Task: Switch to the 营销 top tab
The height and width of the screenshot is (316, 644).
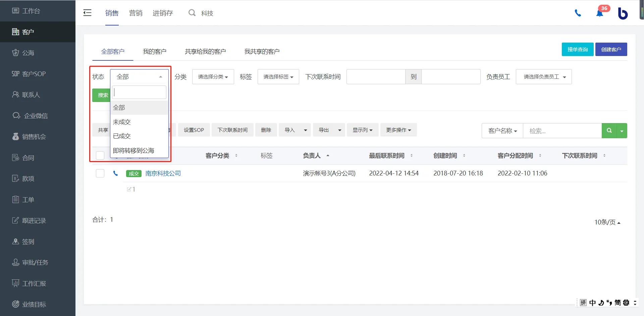Action: [136, 13]
